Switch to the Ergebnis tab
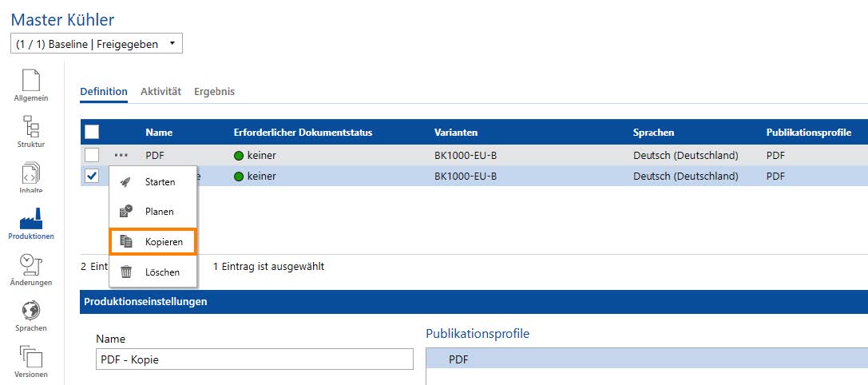The height and width of the screenshot is (385, 868). 214,92
